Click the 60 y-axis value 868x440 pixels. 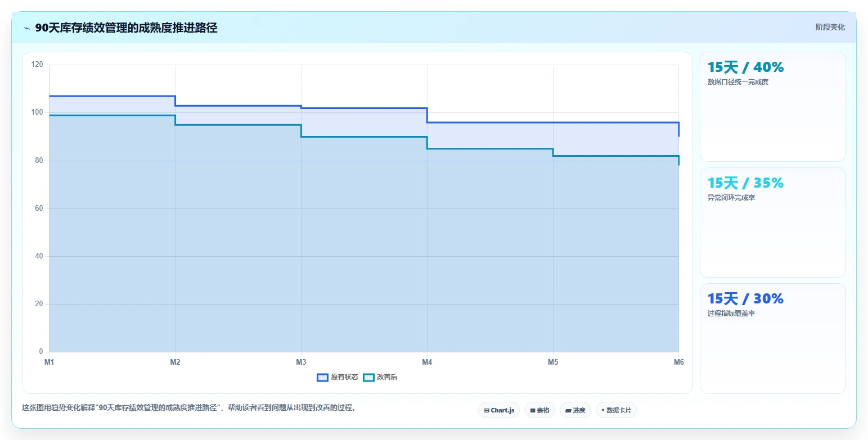(x=39, y=208)
